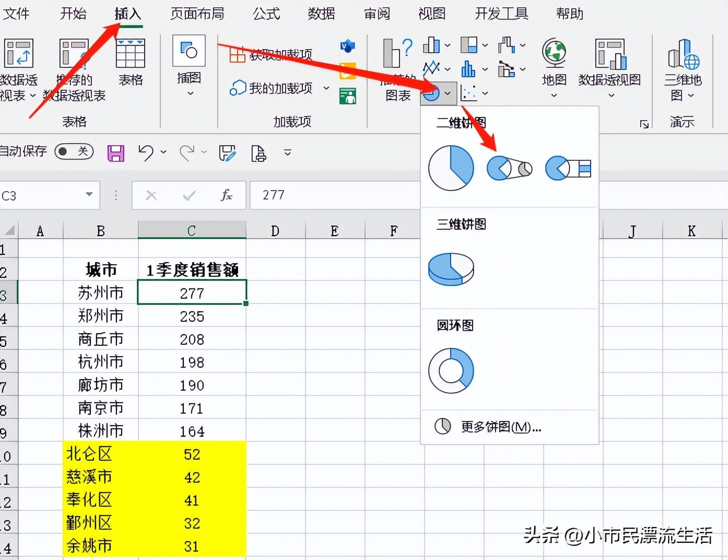Insert a hierarchy (treemap) chart

(x=469, y=45)
